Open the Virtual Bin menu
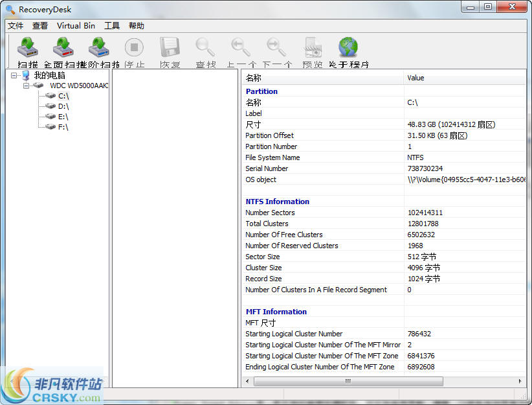This screenshot has height=405, width=532. pyautogui.click(x=76, y=26)
